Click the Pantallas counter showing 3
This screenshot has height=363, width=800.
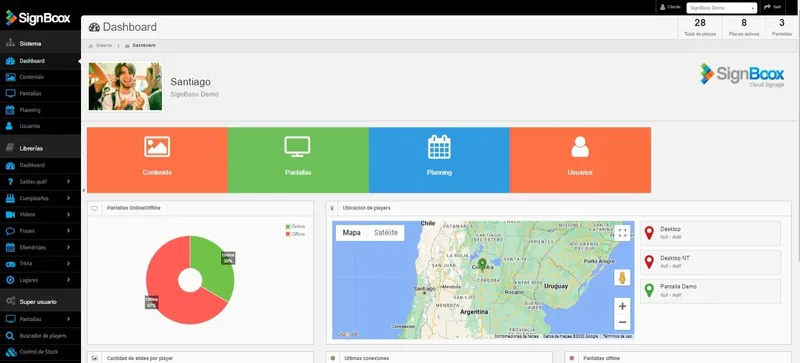tap(782, 28)
